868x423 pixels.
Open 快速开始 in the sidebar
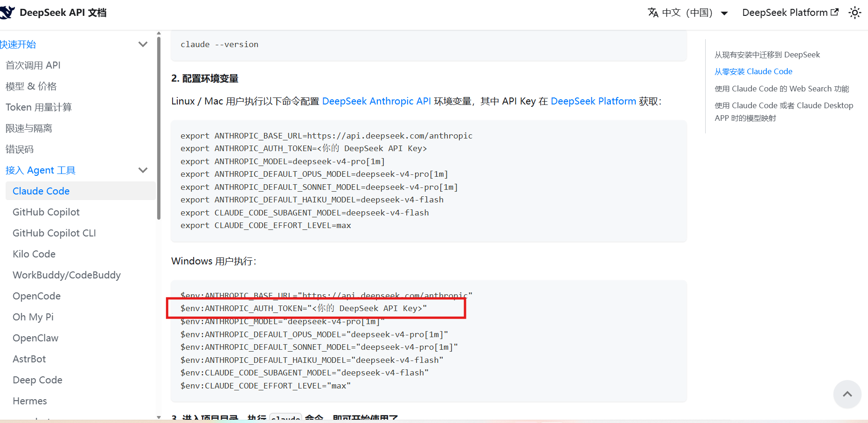coord(18,44)
